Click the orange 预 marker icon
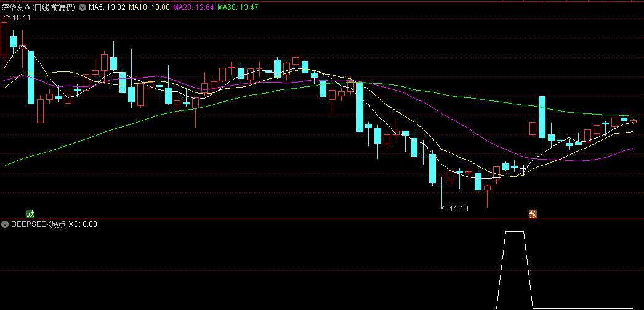 (x=533, y=214)
